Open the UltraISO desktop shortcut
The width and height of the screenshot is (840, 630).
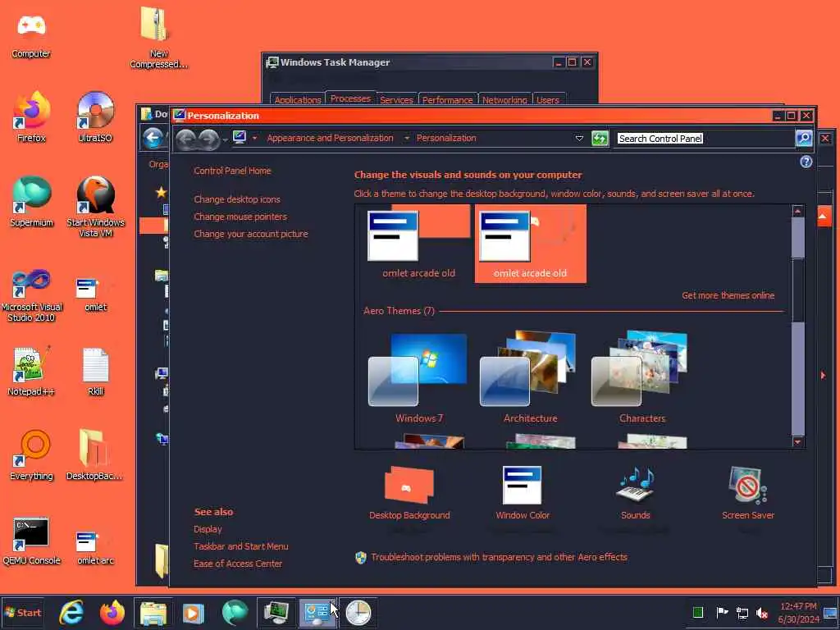(x=95, y=117)
